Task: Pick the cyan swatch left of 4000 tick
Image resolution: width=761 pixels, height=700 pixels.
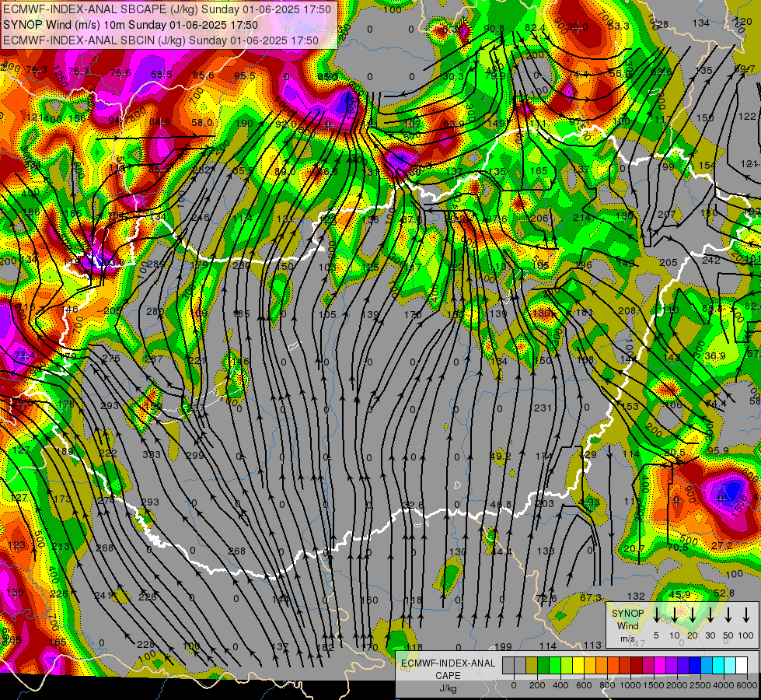Action: click(717, 666)
